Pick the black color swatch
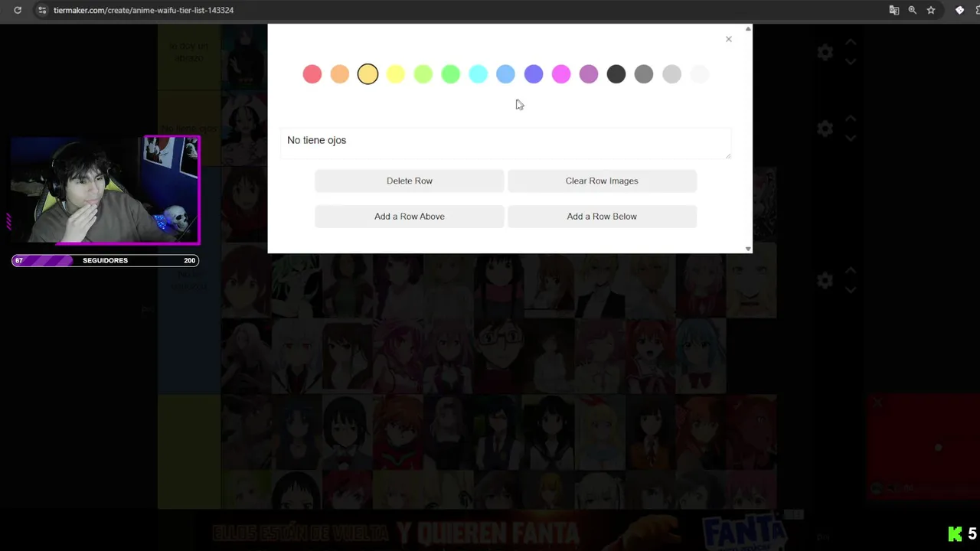 (x=616, y=74)
